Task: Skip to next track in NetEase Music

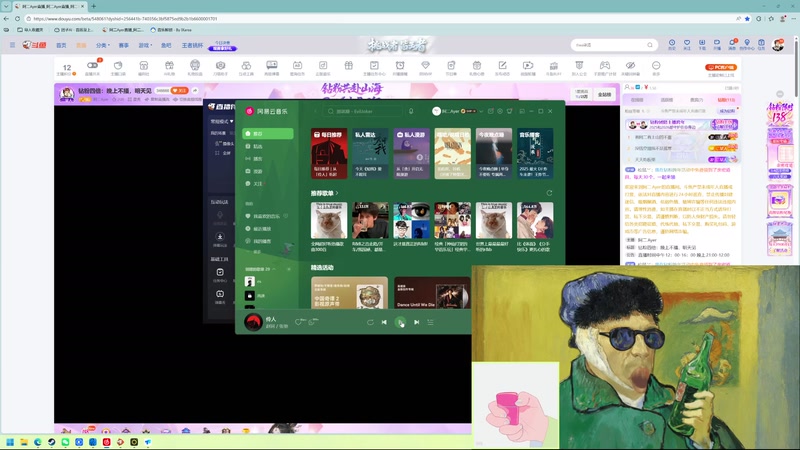Action: pos(416,322)
